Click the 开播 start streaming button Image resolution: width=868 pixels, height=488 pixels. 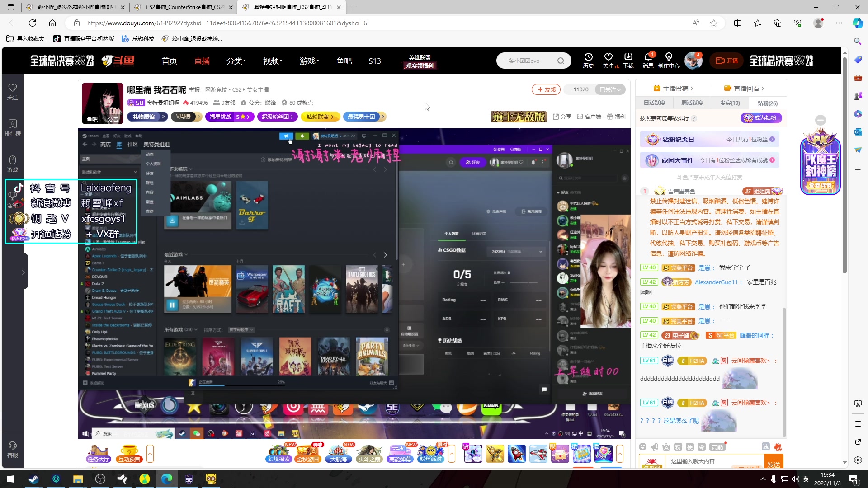(727, 61)
